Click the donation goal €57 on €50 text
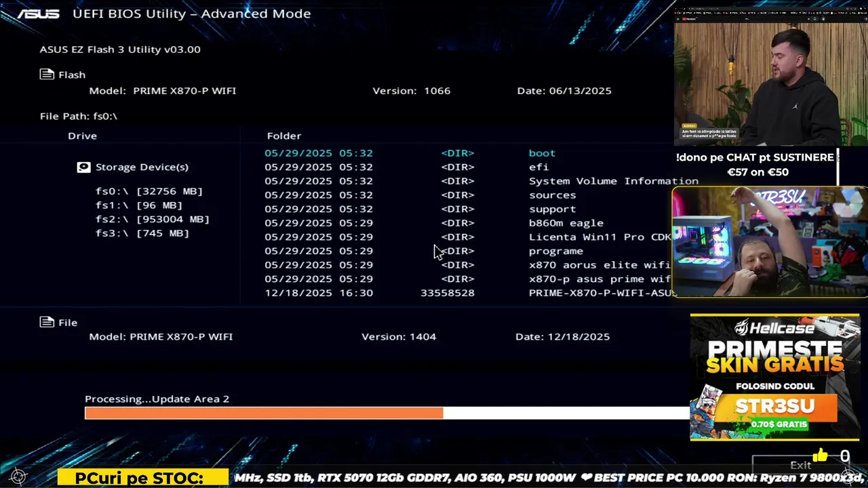The width and height of the screenshot is (868, 488). tap(757, 172)
